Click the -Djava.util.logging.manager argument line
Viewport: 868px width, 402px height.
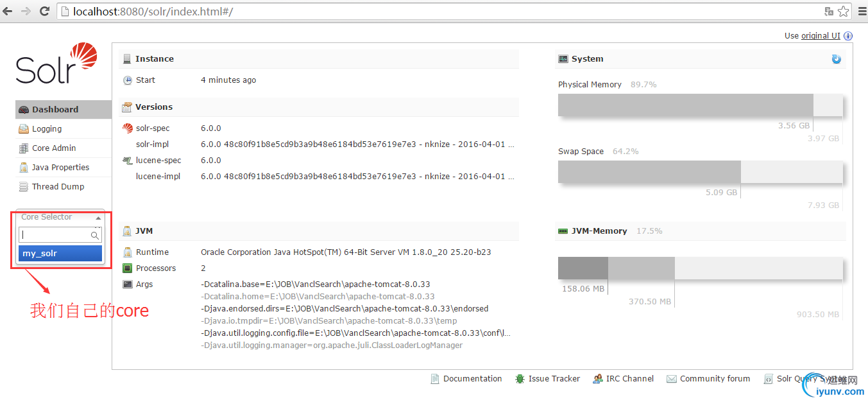[x=332, y=345]
